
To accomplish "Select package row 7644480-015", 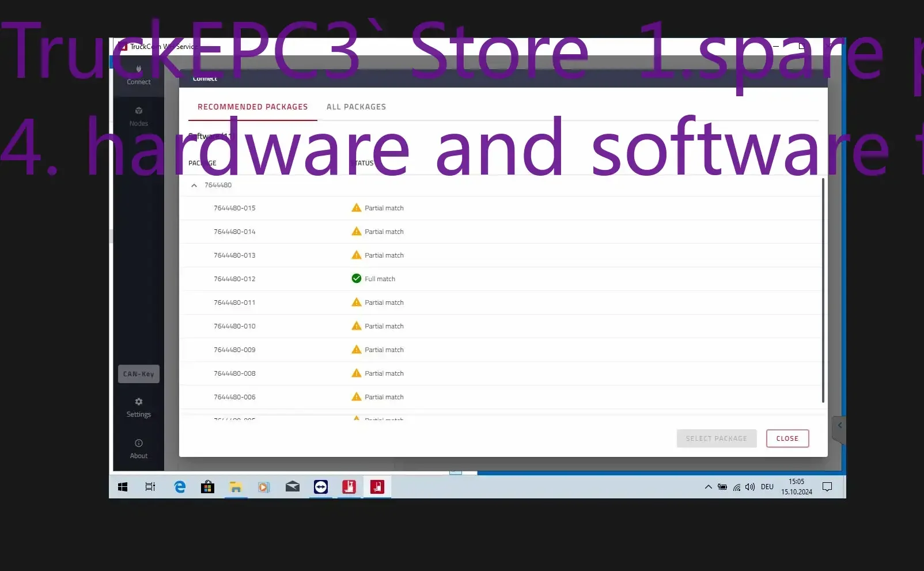I will pyautogui.click(x=500, y=208).
